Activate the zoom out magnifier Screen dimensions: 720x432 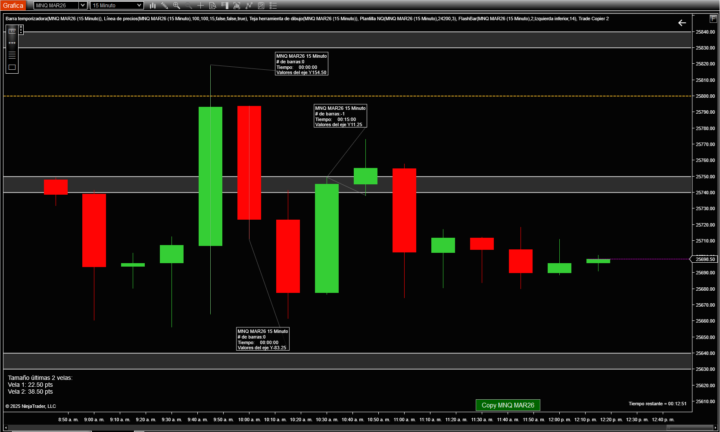coord(188,6)
